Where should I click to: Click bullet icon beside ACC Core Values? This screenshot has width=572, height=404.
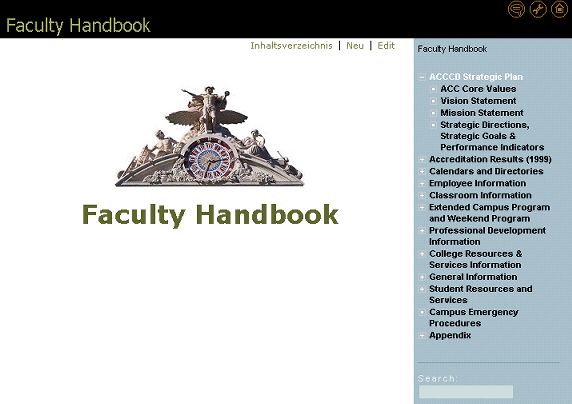click(433, 89)
